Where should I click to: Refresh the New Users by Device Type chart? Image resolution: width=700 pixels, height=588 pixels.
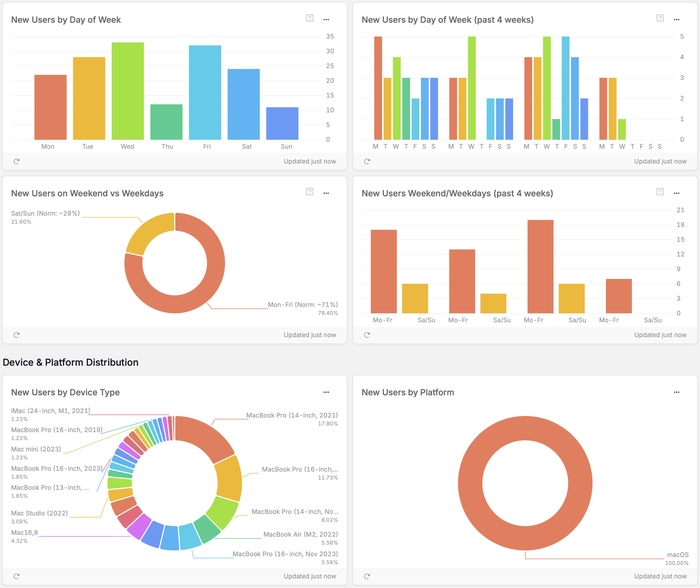tap(17, 576)
